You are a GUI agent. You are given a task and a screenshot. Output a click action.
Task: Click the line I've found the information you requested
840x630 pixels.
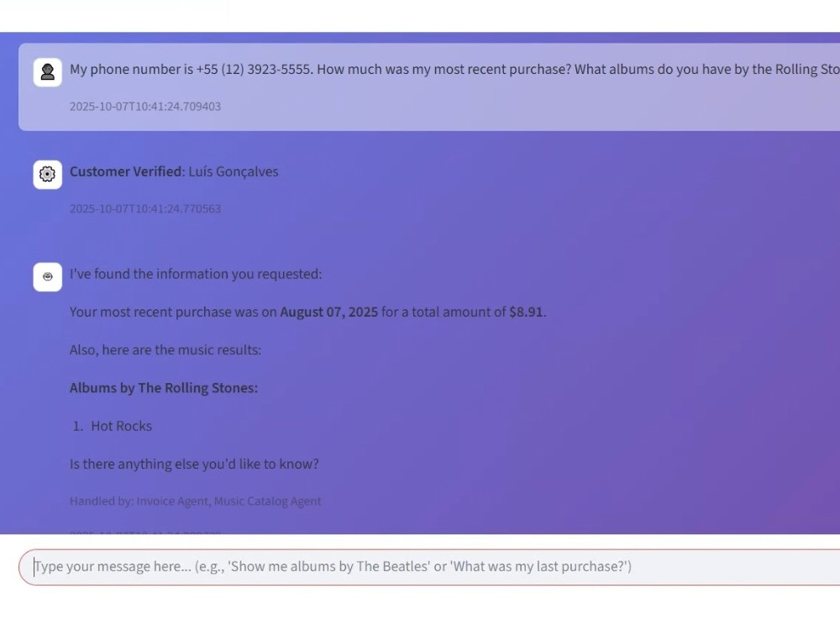point(196,275)
